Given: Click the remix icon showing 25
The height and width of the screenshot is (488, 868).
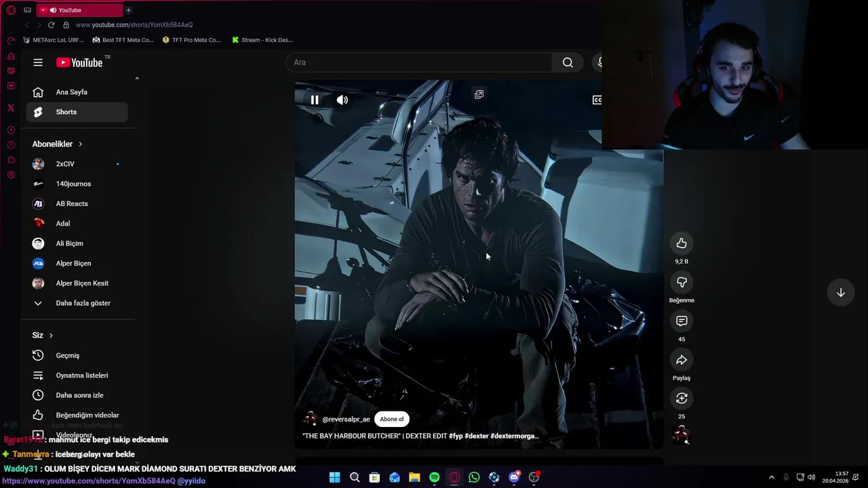Looking at the screenshot, I should point(682,399).
